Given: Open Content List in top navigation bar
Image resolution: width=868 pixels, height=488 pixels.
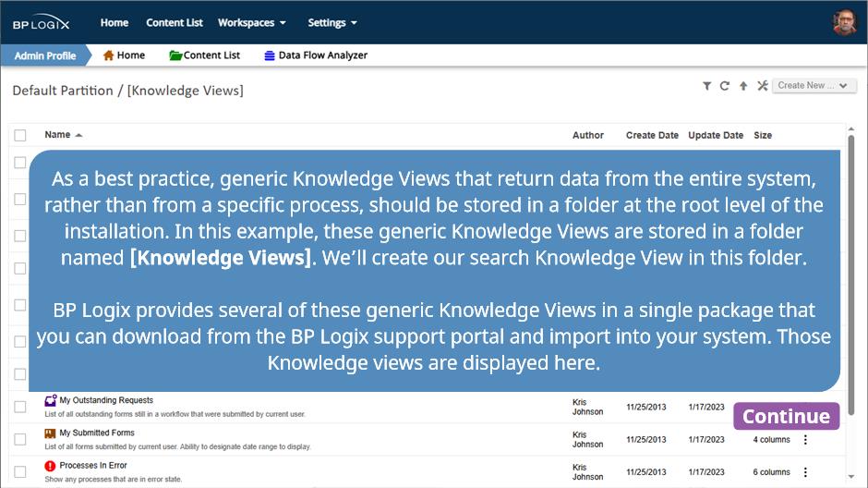Looking at the screenshot, I should tap(175, 23).
